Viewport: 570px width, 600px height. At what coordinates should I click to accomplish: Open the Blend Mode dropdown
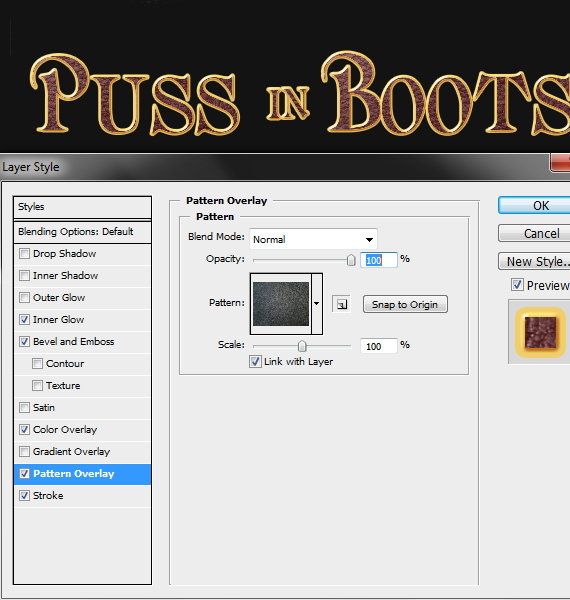(x=313, y=240)
